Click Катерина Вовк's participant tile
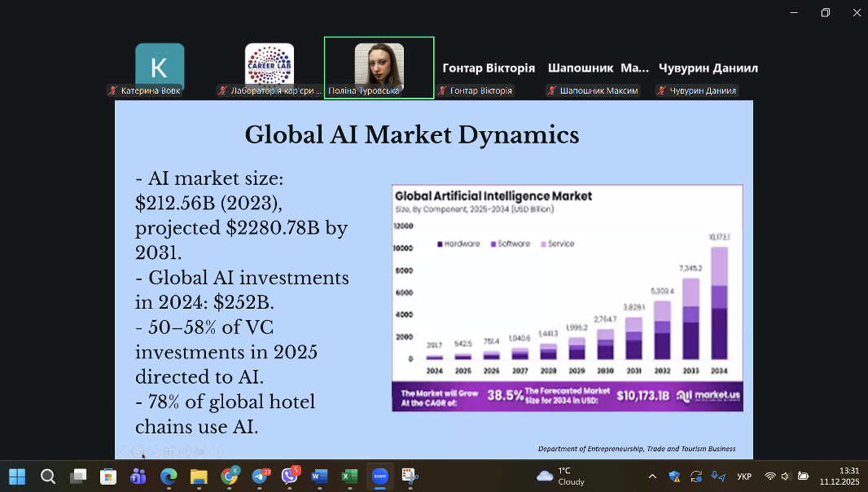 pos(160,65)
